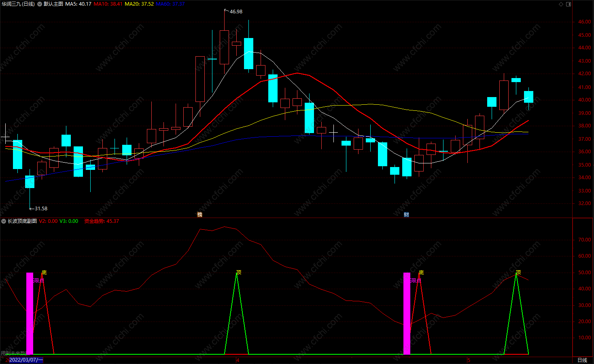Viewport: 594px width, 364px height.
Task: Click the 华润三九 (日线) stock title
Action: click(x=18, y=4)
